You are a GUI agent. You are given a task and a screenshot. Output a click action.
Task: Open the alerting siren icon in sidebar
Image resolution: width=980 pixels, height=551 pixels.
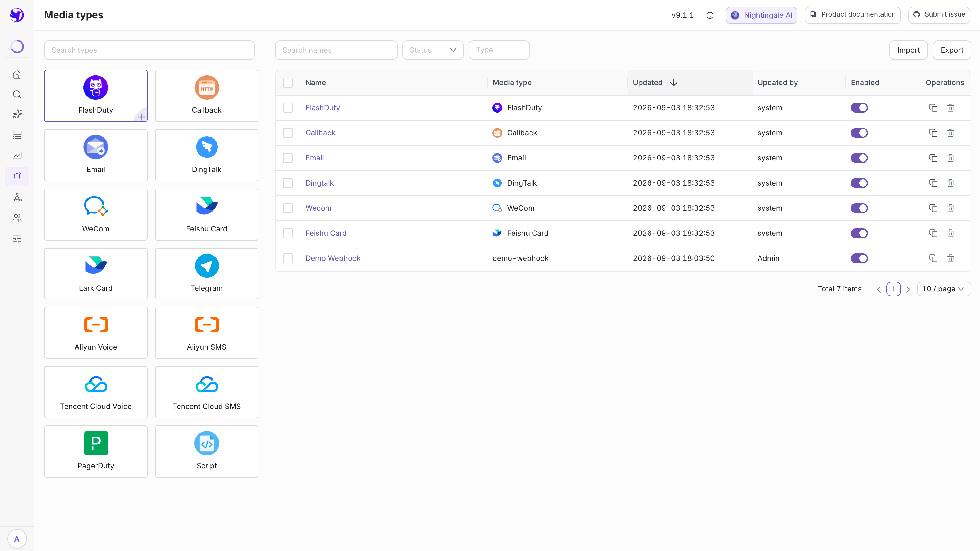pos(17,176)
